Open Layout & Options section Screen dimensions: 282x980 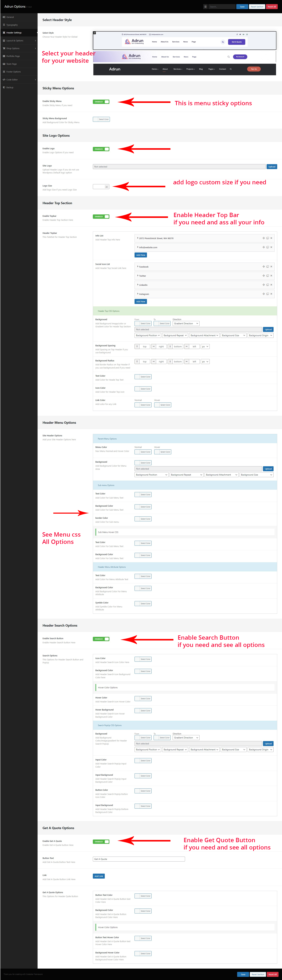pos(19,41)
